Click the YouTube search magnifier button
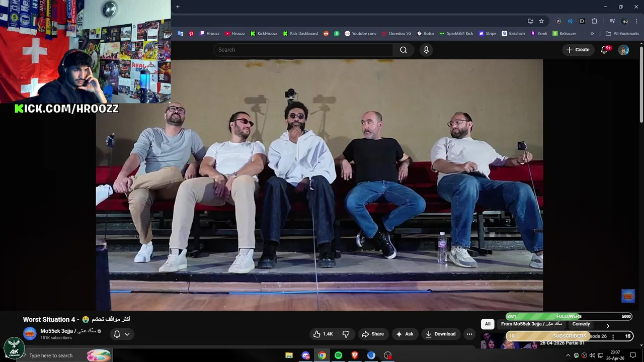The height and width of the screenshot is (362, 644). (x=404, y=50)
